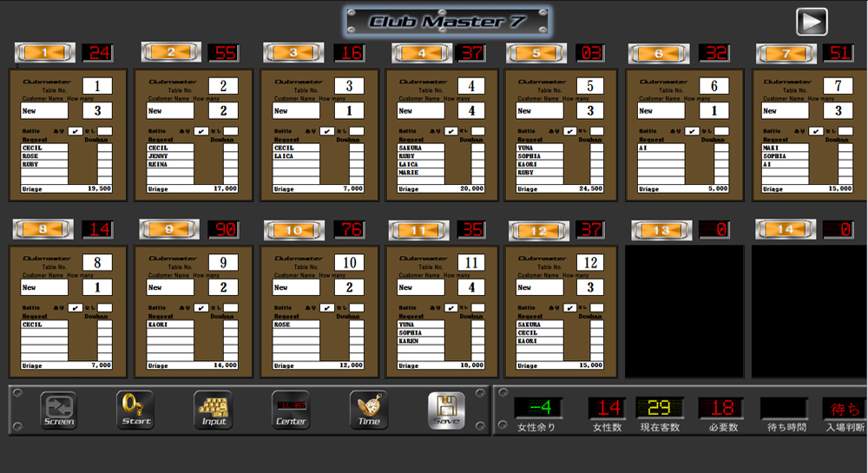The width and height of the screenshot is (868, 473).
Task: Click the 待ち 入場判断 indicator
Action: click(x=845, y=409)
